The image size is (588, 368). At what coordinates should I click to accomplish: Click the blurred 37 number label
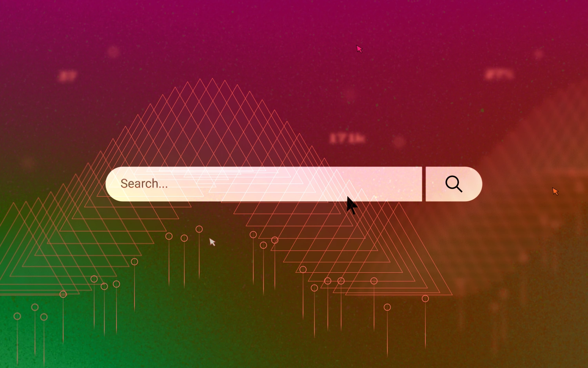(67, 76)
